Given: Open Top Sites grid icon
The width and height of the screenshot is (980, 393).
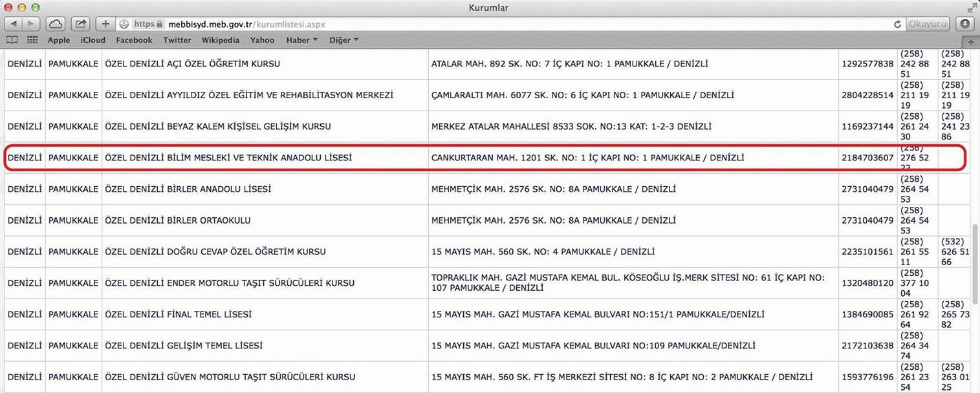Looking at the screenshot, I should tap(32, 40).
